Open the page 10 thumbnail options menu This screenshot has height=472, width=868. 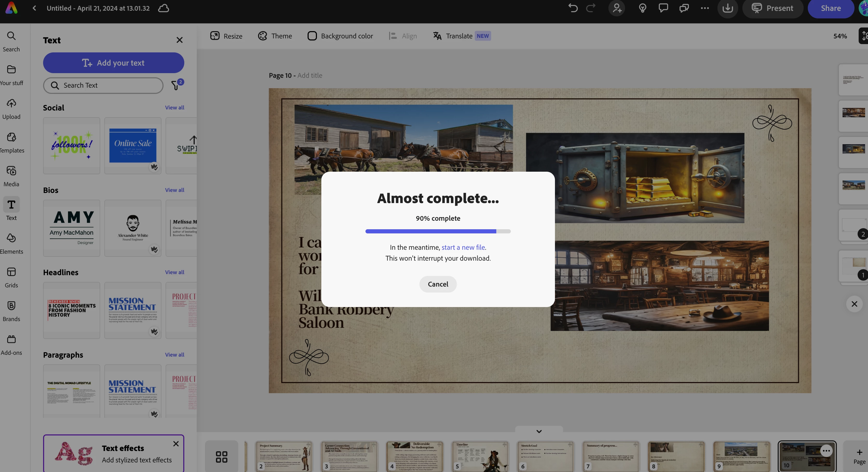826,450
